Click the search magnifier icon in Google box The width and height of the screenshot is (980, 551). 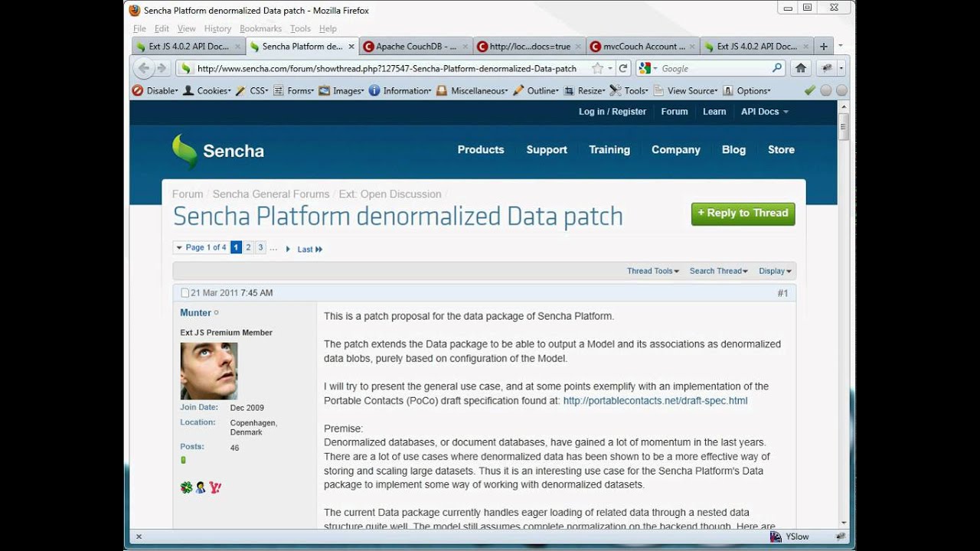pyautogui.click(x=777, y=68)
